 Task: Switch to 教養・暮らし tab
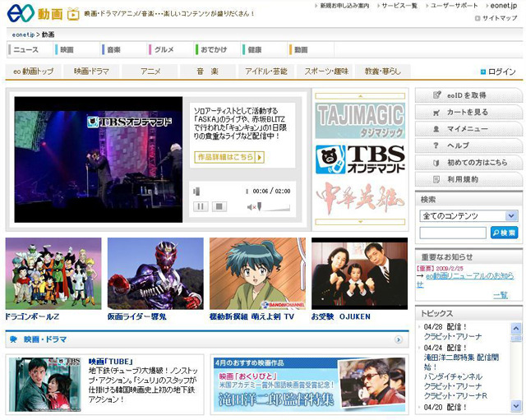click(x=383, y=72)
